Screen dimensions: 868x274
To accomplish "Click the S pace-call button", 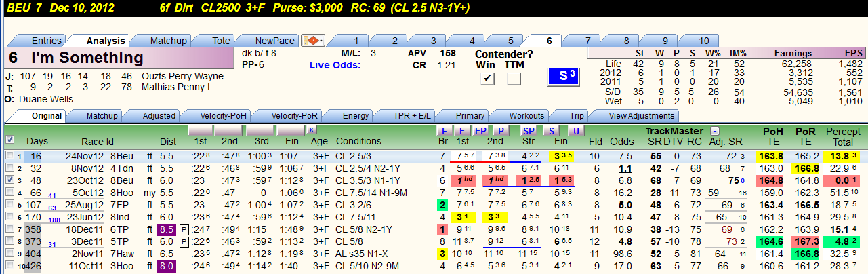I will (x=551, y=130).
